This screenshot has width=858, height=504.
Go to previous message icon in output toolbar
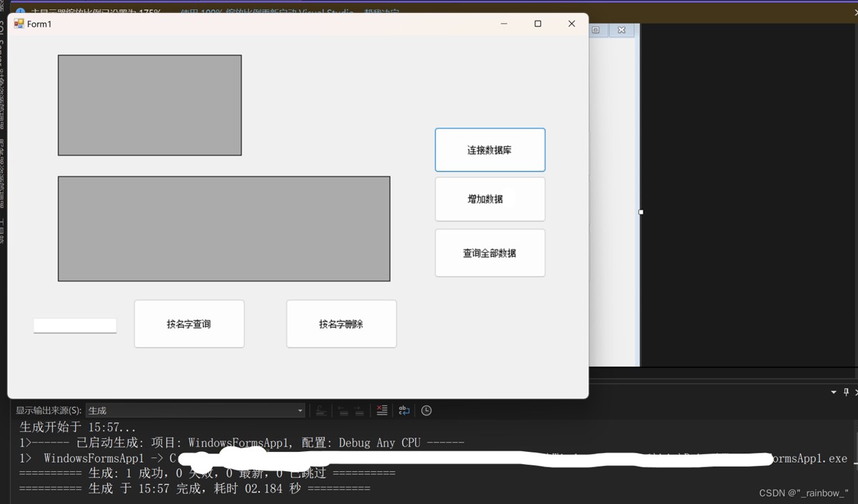343,410
